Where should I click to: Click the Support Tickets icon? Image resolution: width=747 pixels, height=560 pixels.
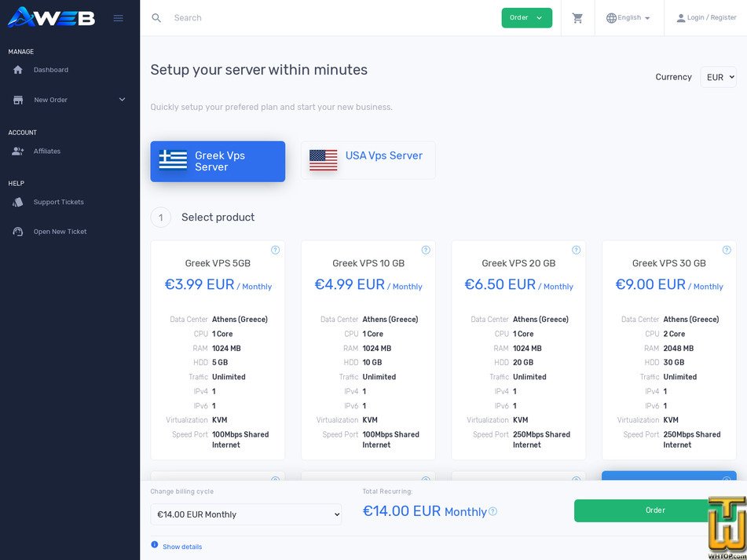tap(18, 203)
